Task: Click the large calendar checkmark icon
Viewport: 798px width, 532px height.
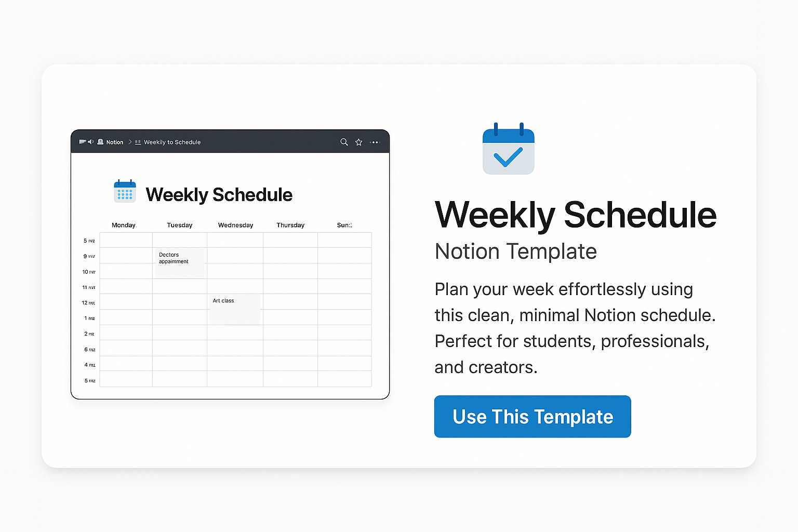Action: pyautogui.click(x=508, y=149)
